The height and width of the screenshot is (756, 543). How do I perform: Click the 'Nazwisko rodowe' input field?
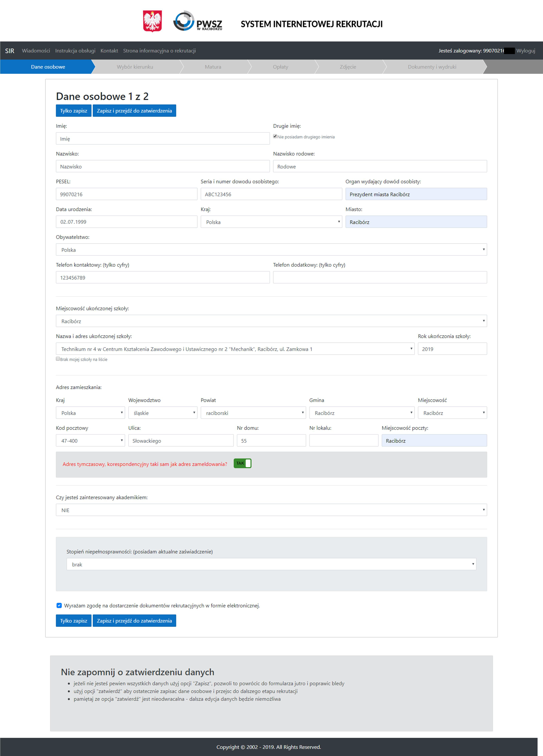click(380, 166)
